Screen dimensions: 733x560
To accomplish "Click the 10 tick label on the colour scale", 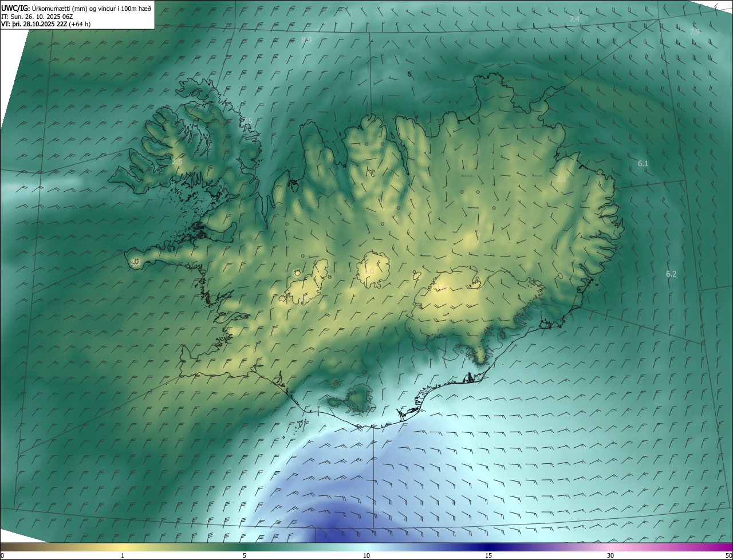I will point(366,555).
